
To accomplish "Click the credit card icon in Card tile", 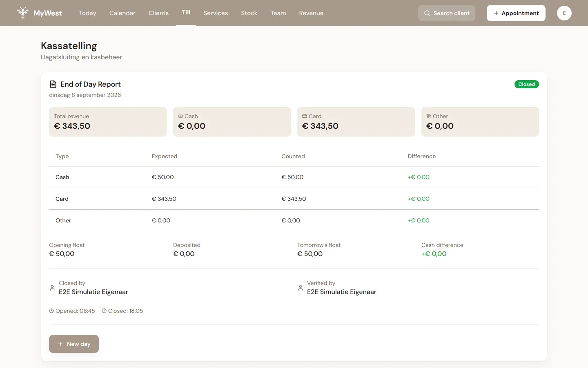I will pyautogui.click(x=305, y=116).
